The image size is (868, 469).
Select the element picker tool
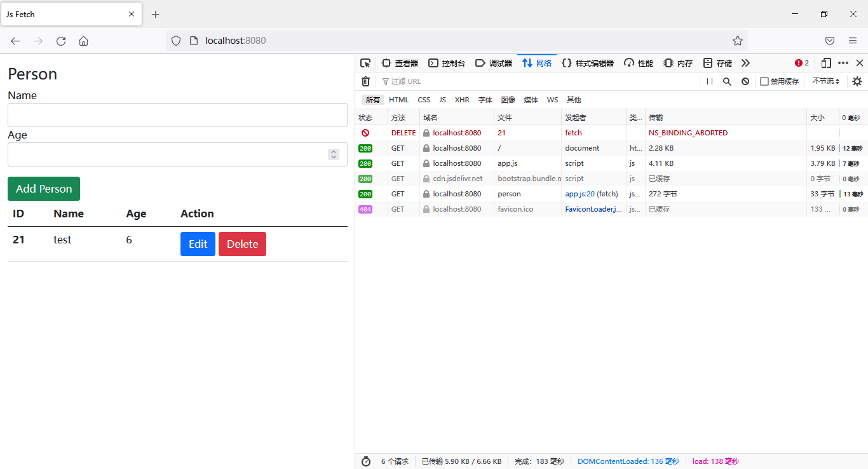pos(365,63)
